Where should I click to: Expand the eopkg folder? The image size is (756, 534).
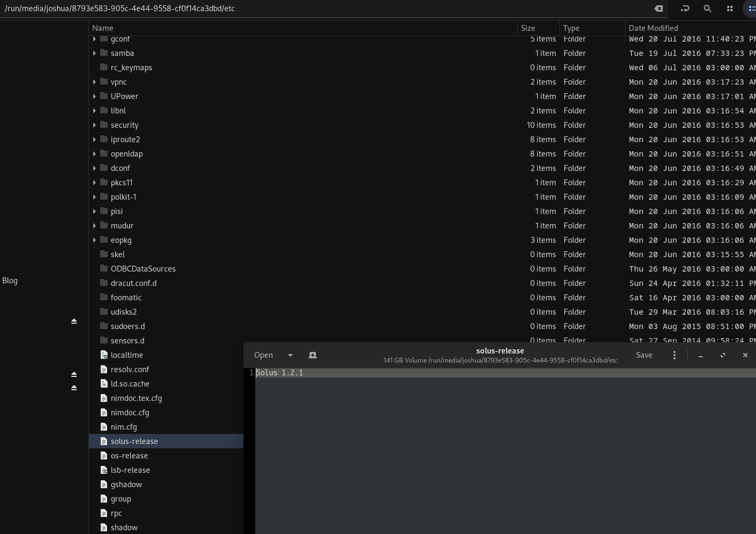pos(94,240)
